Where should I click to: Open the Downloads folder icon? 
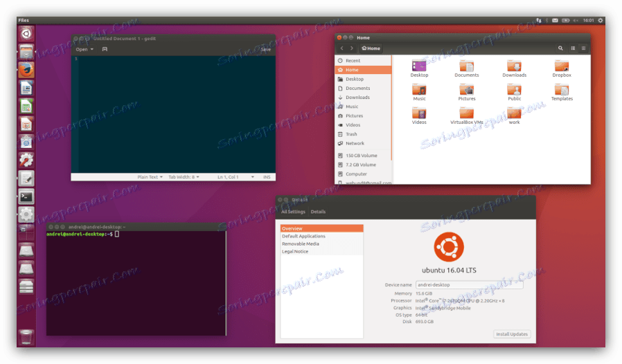tap(514, 69)
